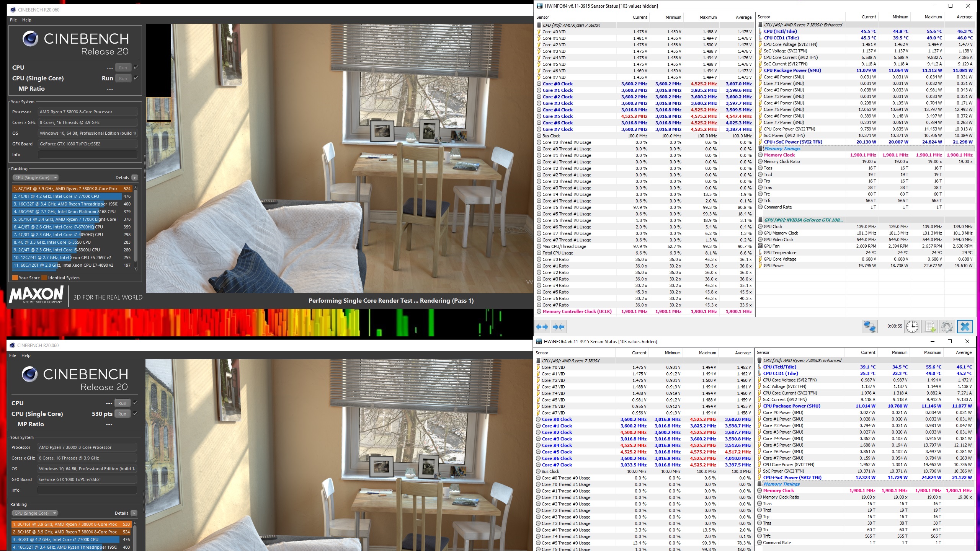Run CPU (Single Core) test in bottom Cinebench
The height and width of the screenshot is (551, 980).
coord(122,414)
